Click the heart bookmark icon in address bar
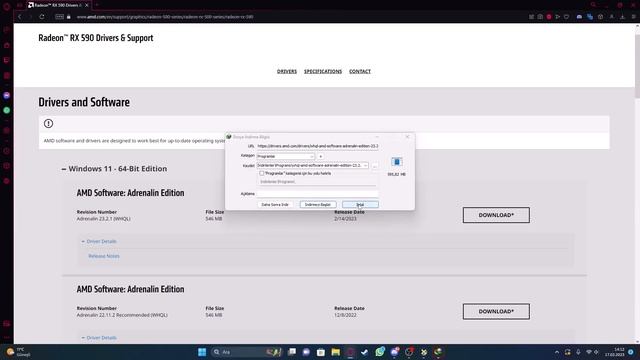 [567, 17]
